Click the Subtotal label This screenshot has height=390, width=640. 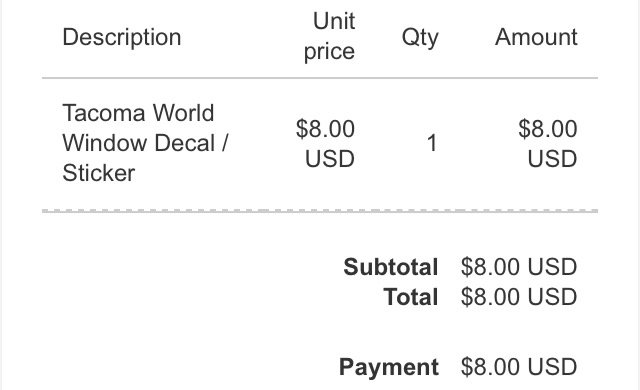(391, 267)
